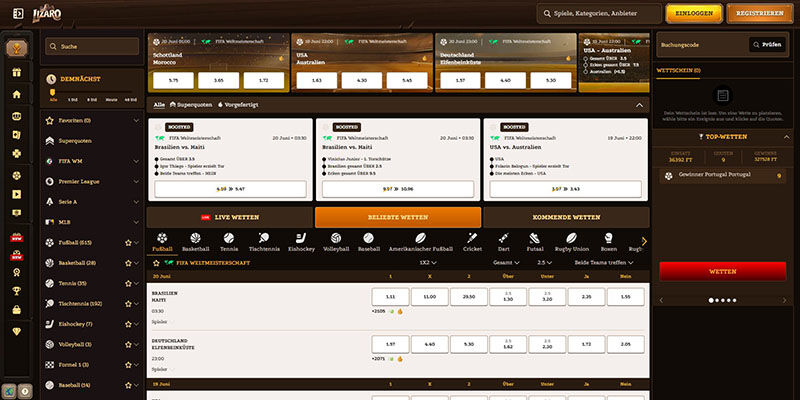
Task: Click the medal badge icon in sidebar
Action: 17,272
